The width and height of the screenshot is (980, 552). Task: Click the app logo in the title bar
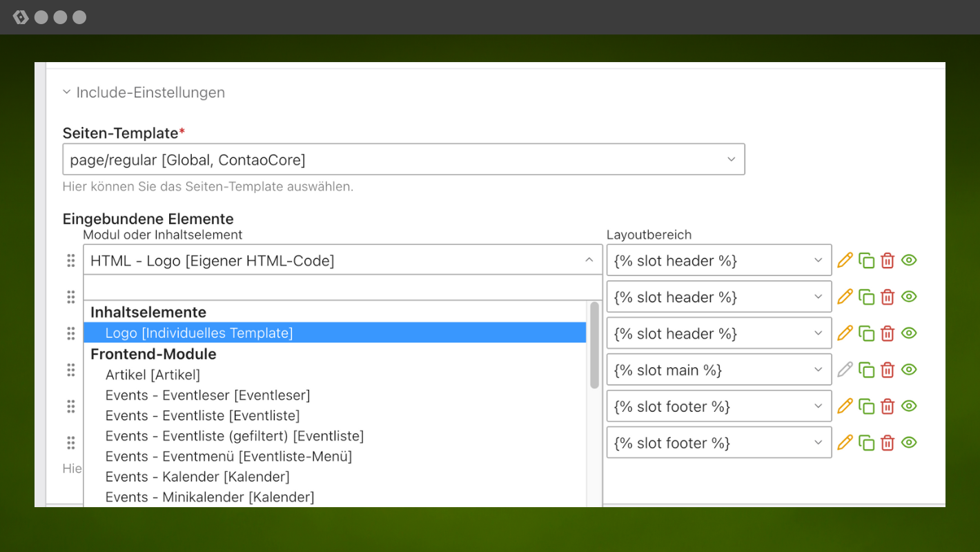(x=21, y=17)
